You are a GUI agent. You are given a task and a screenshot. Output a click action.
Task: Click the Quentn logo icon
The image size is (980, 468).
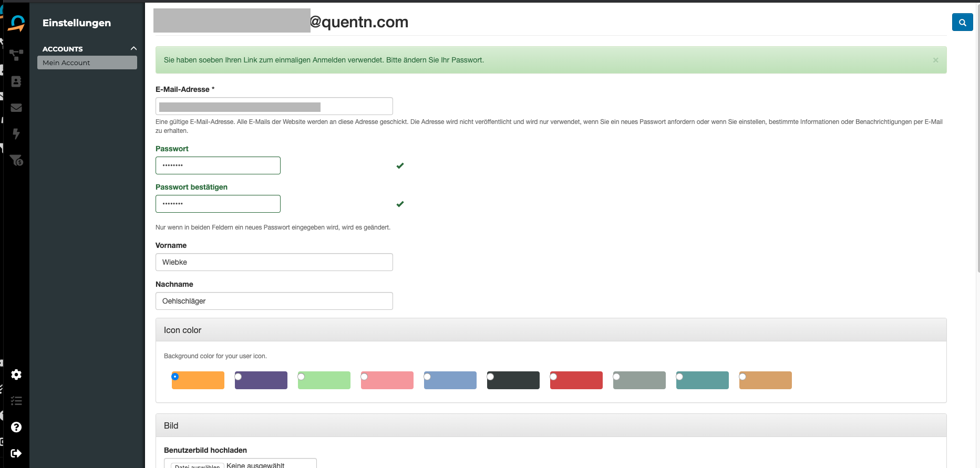click(x=17, y=23)
